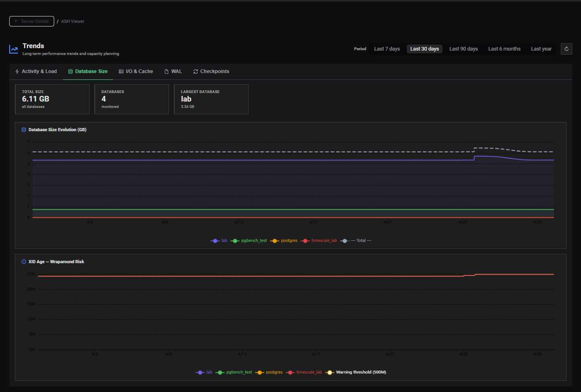Image resolution: width=581 pixels, height=392 pixels.
Task: Go back to Server Details
Action: point(32,21)
